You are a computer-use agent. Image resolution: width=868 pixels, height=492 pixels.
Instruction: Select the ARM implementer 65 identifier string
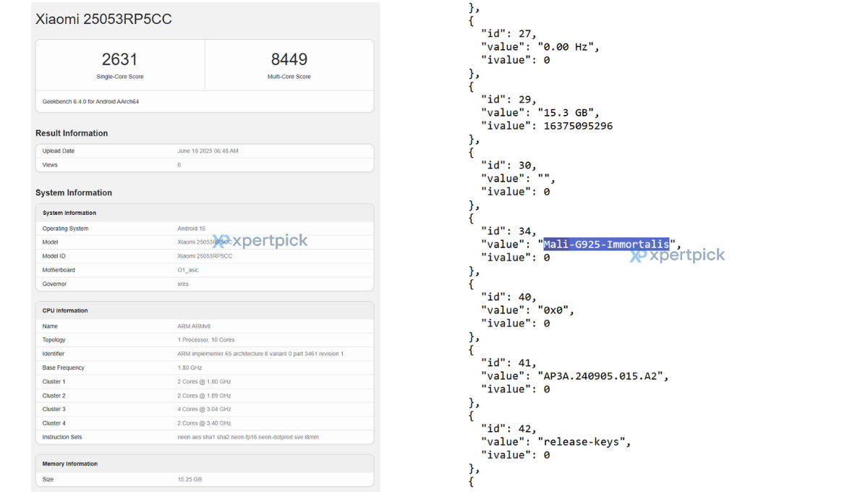point(260,354)
